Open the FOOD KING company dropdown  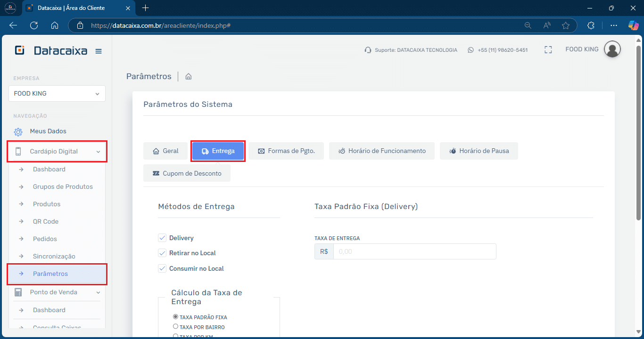click(57, 94)
